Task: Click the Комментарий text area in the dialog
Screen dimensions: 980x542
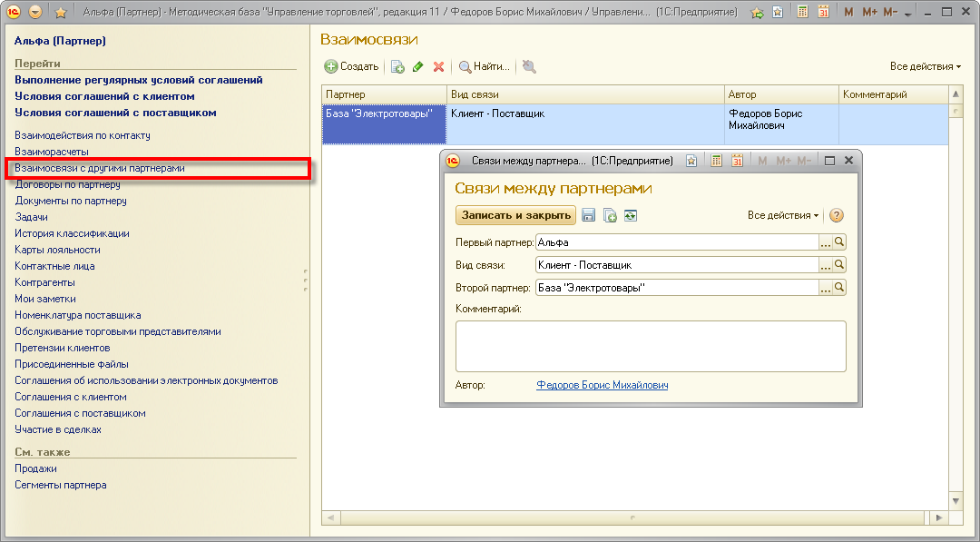Action: pos(651,346)
